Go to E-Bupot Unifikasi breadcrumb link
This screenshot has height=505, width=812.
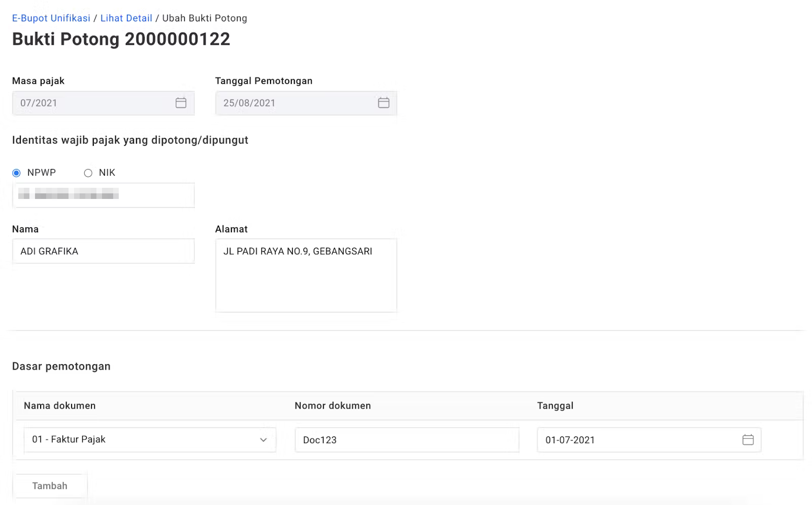[51, 18]
